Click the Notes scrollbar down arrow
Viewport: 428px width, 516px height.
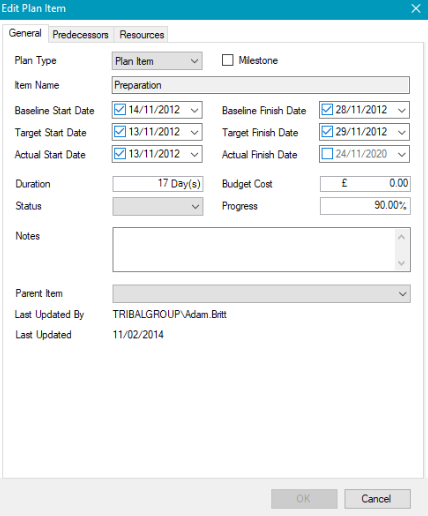[402, 263]
